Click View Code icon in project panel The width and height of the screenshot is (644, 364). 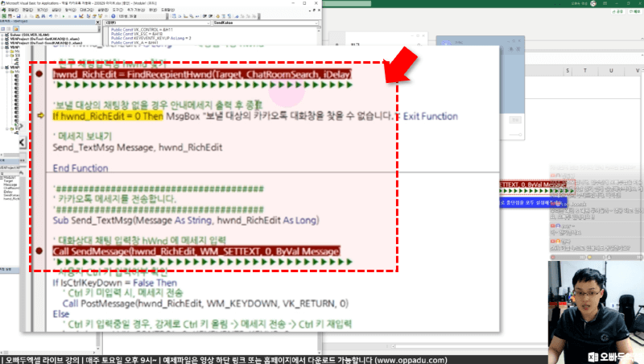3,29
